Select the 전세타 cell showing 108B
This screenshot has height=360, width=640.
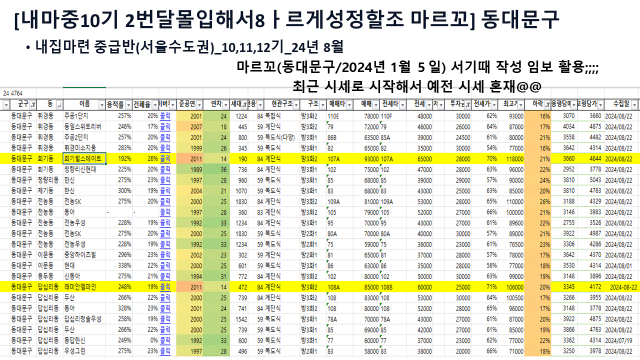(x=393, y=287)
